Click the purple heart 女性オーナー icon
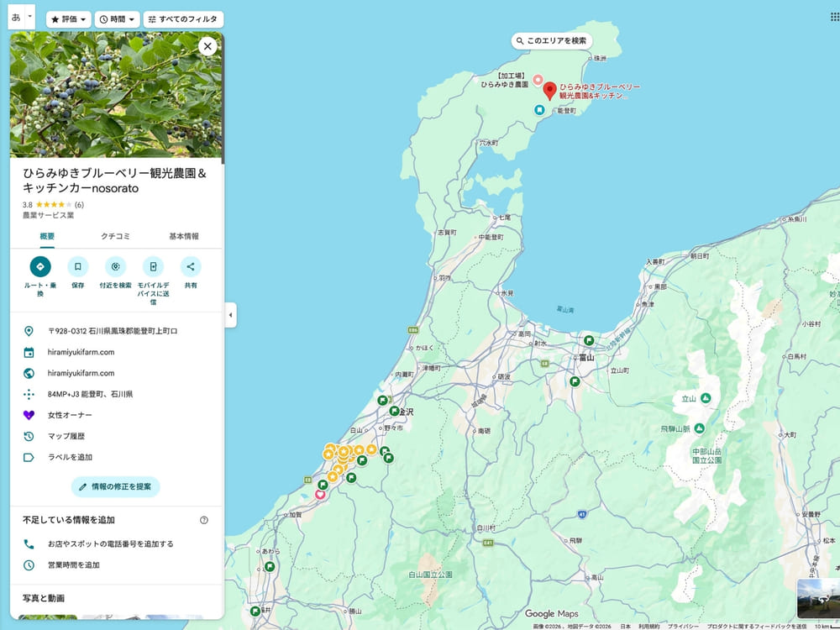The image size is (840, 630). pos(29,415)
